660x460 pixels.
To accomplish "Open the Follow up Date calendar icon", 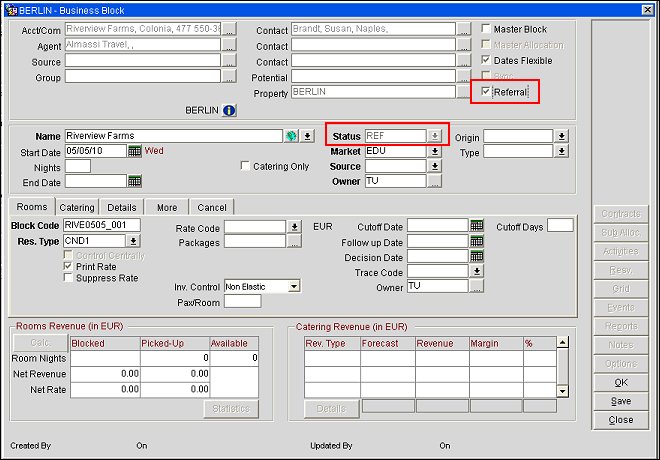I will [x=477, y=241].
